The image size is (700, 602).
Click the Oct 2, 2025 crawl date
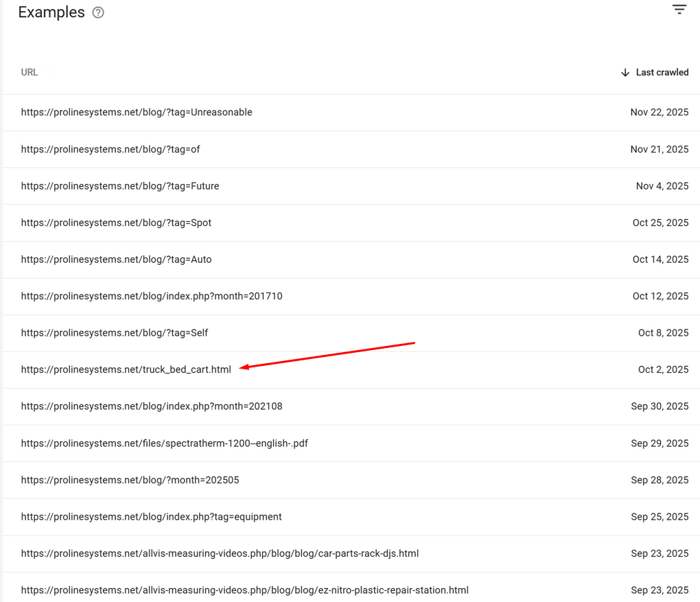(x=663, y=369)
